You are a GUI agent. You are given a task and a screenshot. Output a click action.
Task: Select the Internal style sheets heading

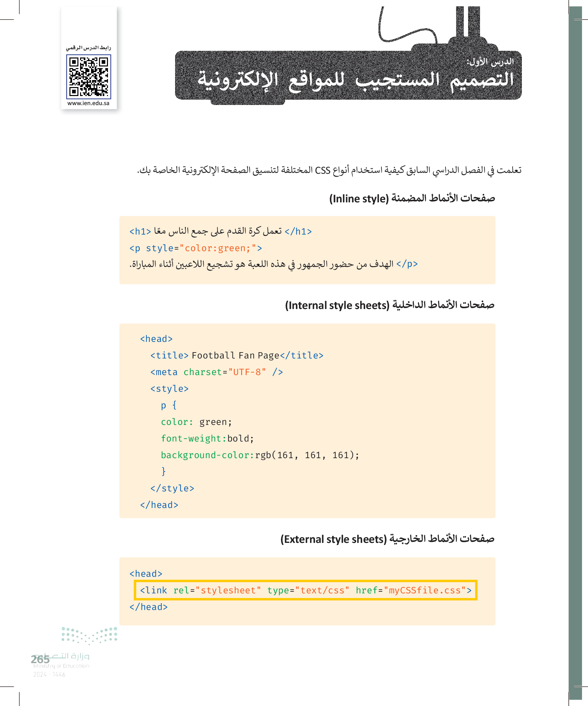390,305
